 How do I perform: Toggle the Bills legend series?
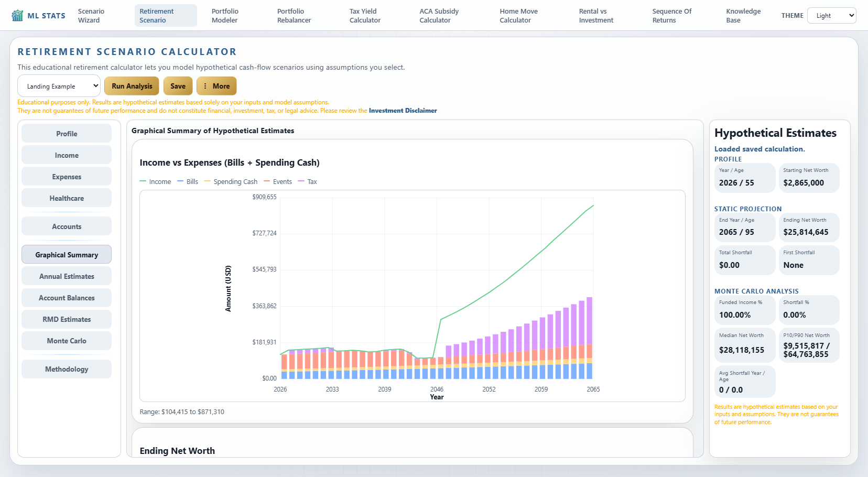pos(188,182)
